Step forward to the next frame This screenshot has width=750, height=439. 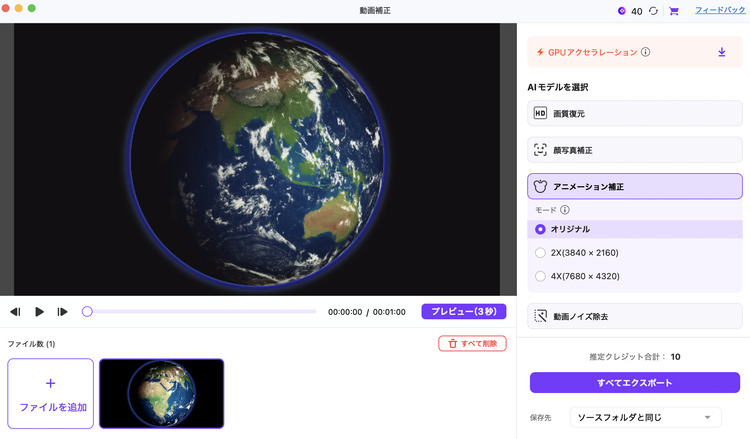[x=62, y=312]
